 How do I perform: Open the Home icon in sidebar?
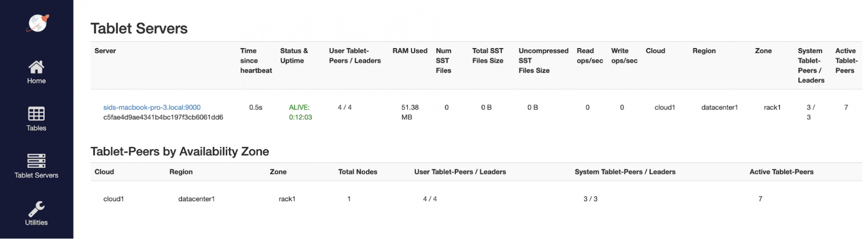[36, 67]
